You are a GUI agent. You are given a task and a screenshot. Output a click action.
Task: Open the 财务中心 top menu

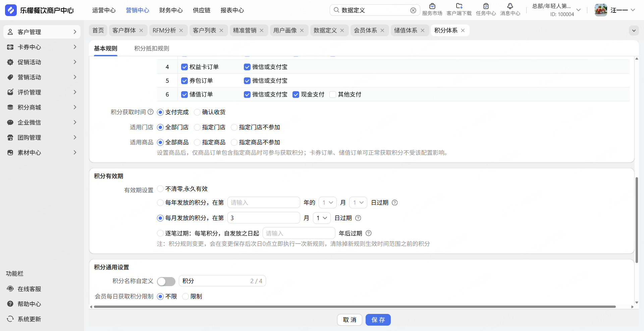click(171, 10)
